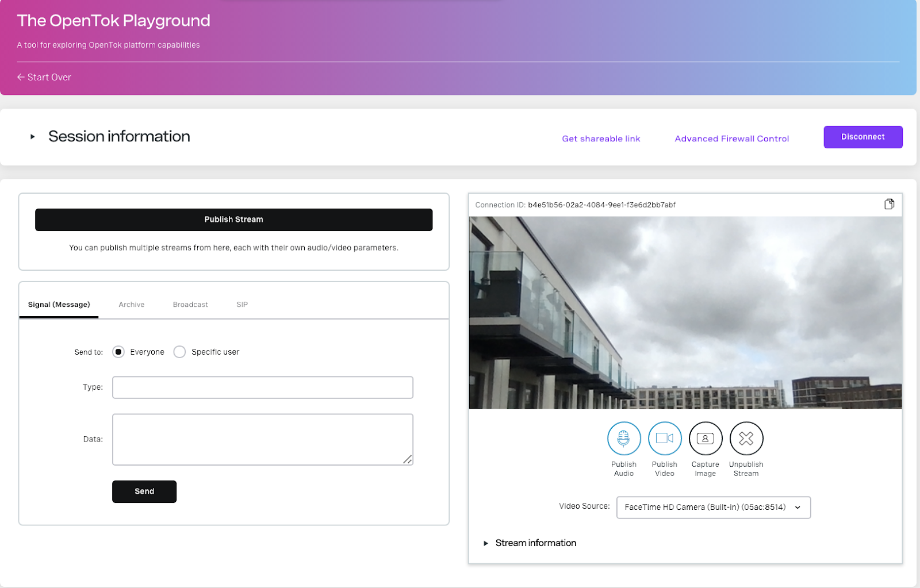Image resolution: width=920 pixels, height=588 pixels.
Task: Switch to the Archive tab
Action: pyautogui.click(x=132, y=305)
